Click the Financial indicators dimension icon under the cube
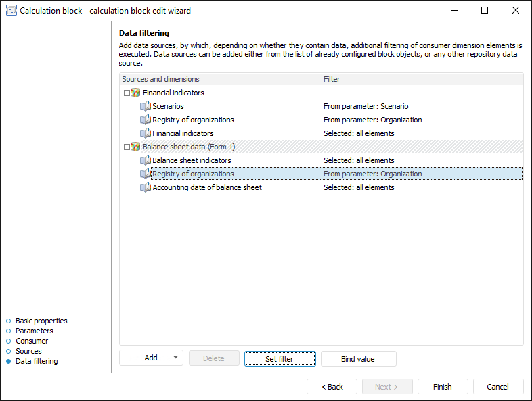Screen dimensions: 532x401 [x=146, y=133]
